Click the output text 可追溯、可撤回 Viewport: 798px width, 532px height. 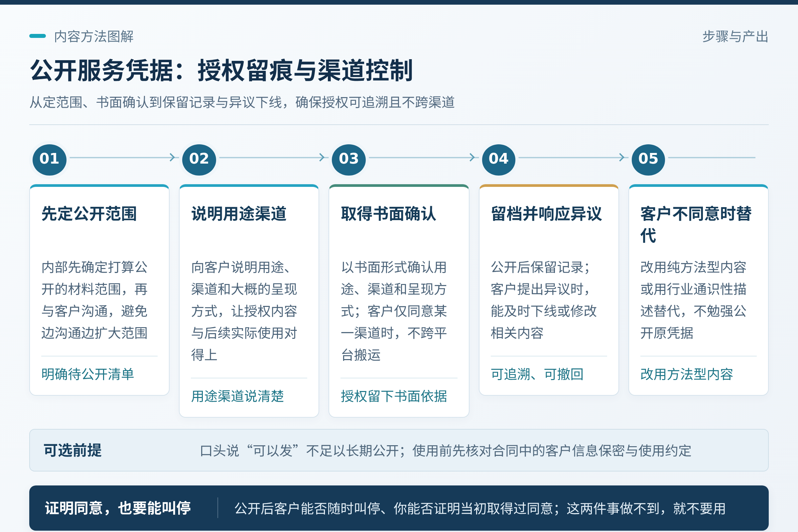[x=537, y=374]
